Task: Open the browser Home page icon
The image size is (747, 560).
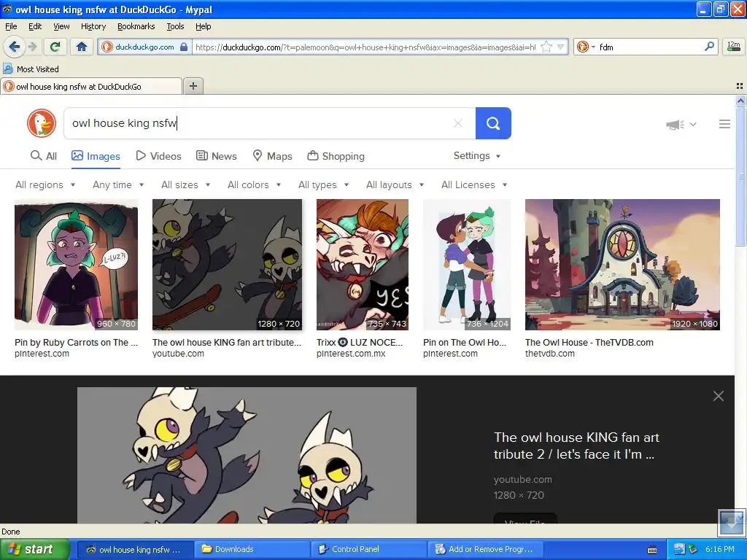Action: point(82,47)
